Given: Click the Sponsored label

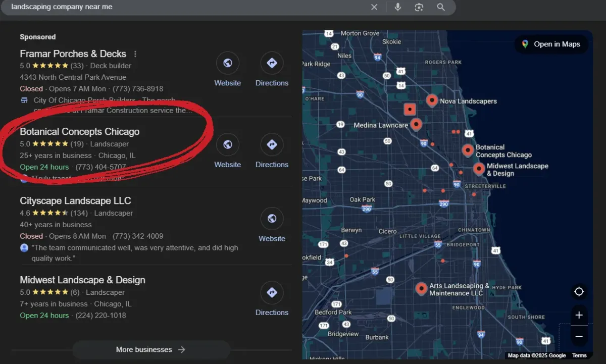Looking at the screenshot, I should click(x=38, y=37).
